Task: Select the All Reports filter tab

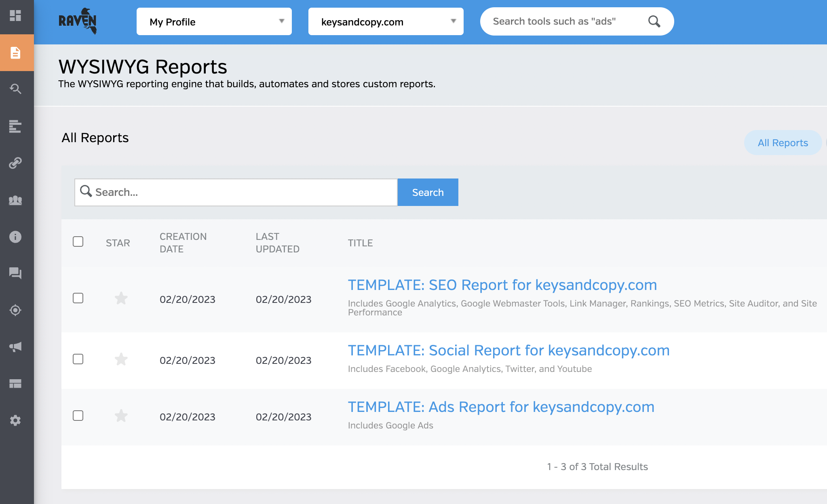Action: [x=783, y=143]
